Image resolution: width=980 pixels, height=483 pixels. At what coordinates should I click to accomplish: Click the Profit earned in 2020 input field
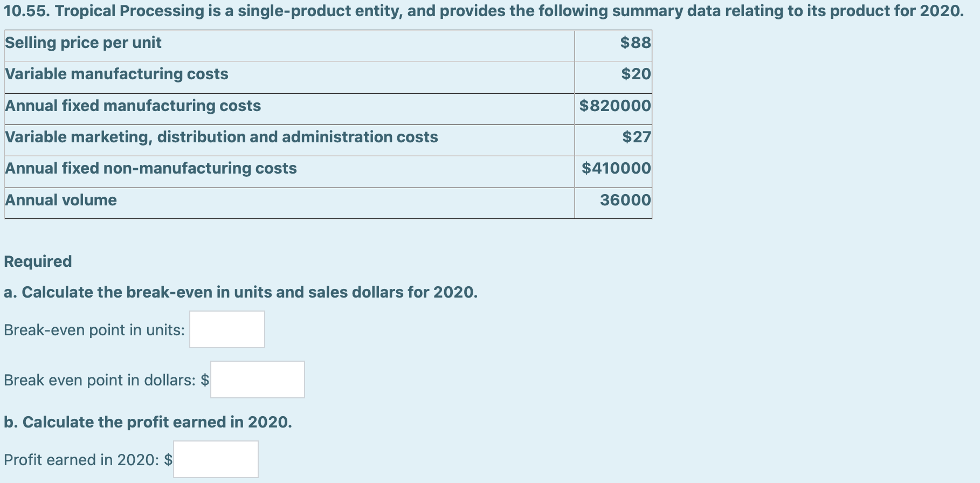[x=215, y=459]
